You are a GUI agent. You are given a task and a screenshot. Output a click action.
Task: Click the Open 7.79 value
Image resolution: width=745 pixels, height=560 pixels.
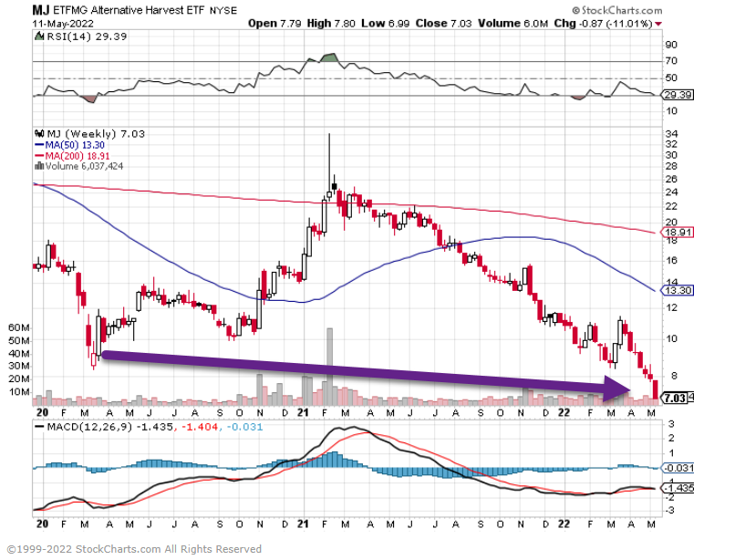[274, 24]
